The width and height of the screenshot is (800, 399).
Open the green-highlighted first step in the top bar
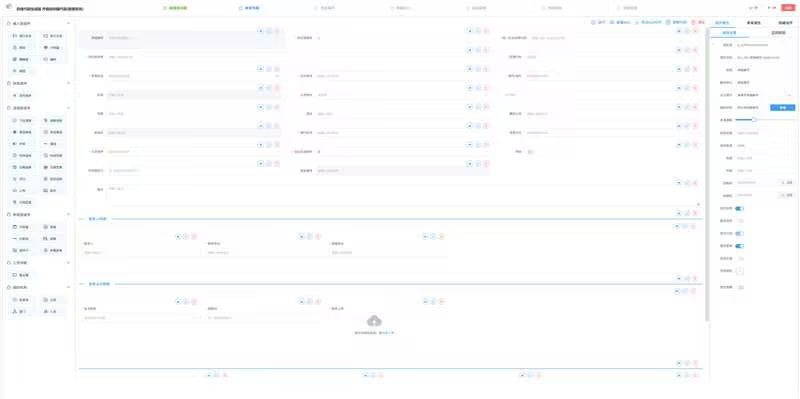(x=175, y=8)
